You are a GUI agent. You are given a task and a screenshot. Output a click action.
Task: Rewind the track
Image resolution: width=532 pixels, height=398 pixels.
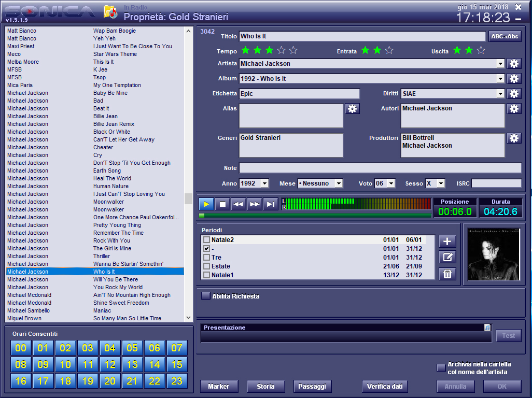pos(239,204)
